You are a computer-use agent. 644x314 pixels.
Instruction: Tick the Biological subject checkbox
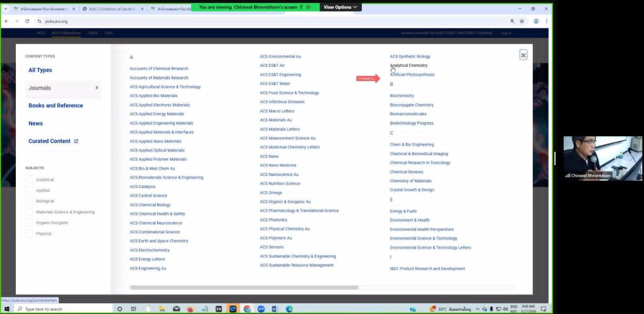[29, 201]
